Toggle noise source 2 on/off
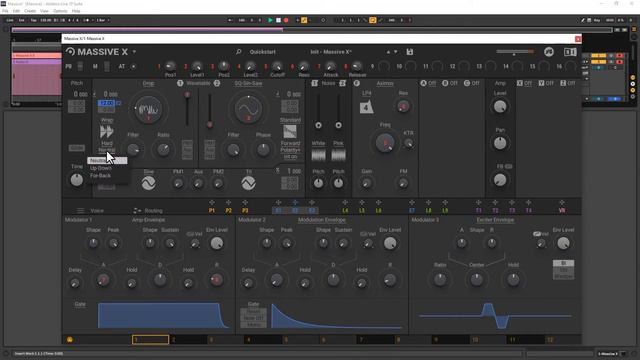The height and width of the screenshot is (360, 640). tap(342, 83)
